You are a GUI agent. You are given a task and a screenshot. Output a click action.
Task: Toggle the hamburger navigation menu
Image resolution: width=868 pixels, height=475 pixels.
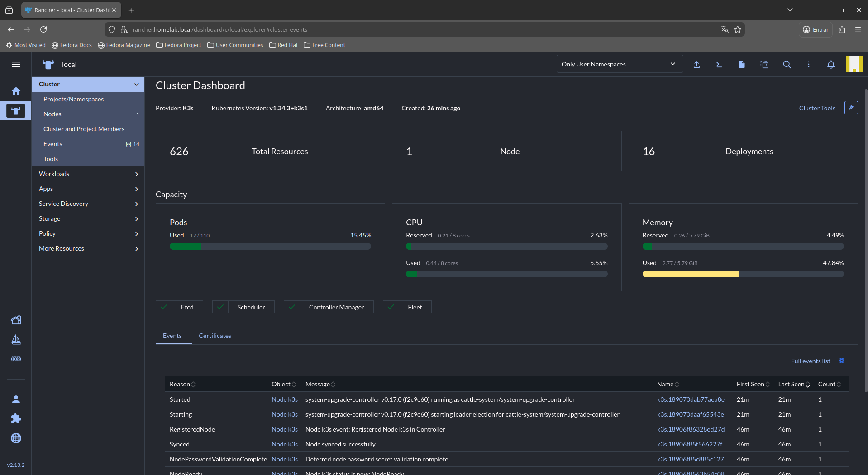click(16, 65)
